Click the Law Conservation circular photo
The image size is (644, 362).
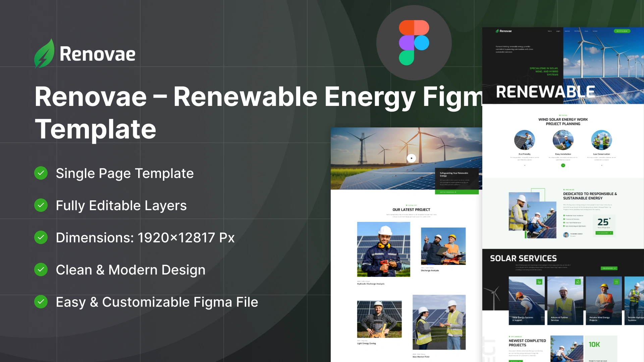tap(602, 140)
